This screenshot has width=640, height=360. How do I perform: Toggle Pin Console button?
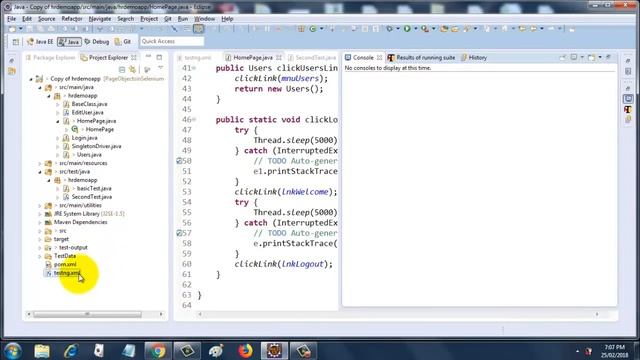pyautogui.click(x=563, y=58)
